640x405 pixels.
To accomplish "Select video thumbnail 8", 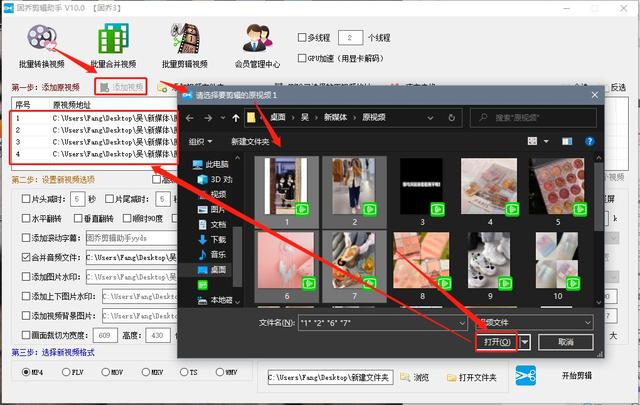I will pyautogui.click(x=422, y=266).
